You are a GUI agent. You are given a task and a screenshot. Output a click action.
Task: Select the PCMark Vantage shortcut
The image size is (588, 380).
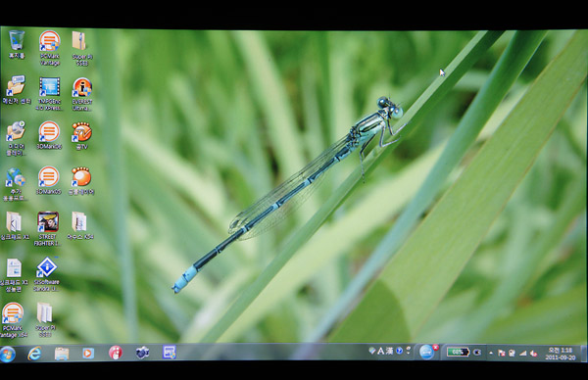pos(50,48)
